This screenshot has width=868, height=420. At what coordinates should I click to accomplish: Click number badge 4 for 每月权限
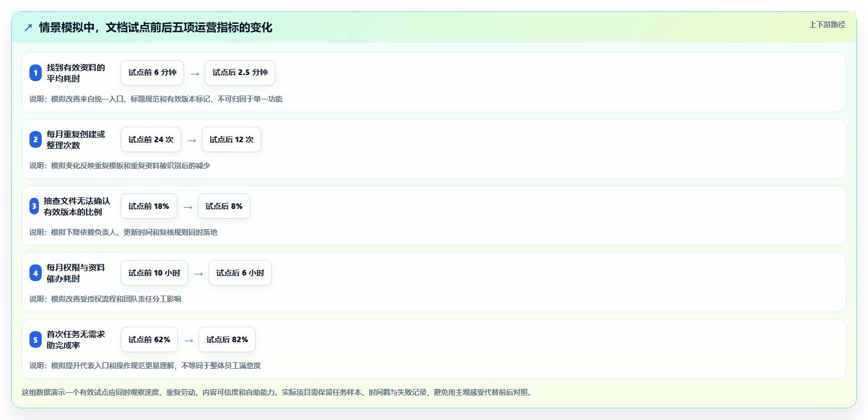[36, 273]
